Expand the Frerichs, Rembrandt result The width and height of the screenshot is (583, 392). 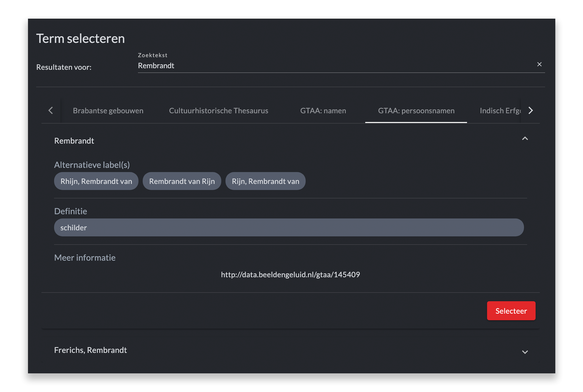pyautogui.click(x=525, y=352)
